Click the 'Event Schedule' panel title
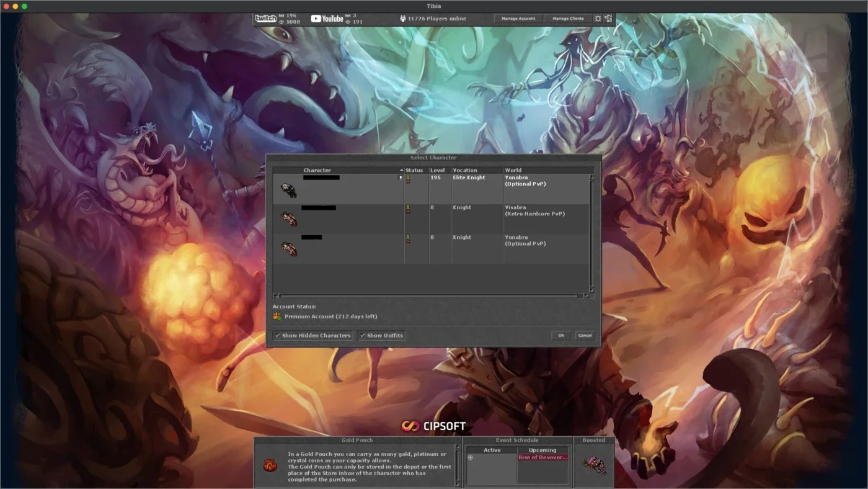Image resolution: width=868 pixels, height=489 pixels. pos(517,440)
